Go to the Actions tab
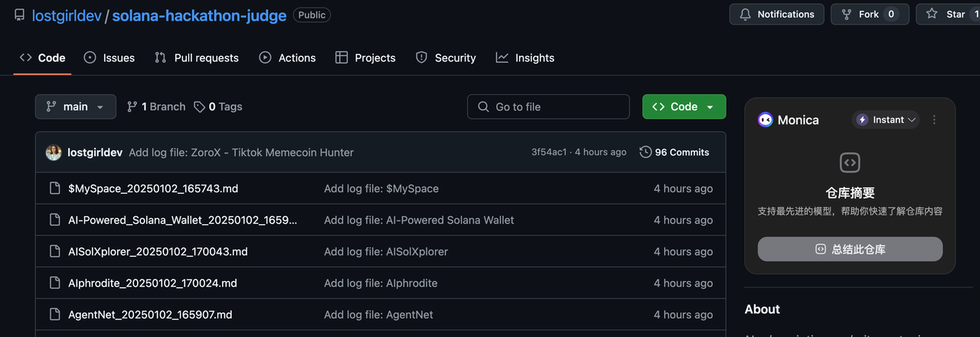This screenshot has width=980, height=337. click(288, 57)
